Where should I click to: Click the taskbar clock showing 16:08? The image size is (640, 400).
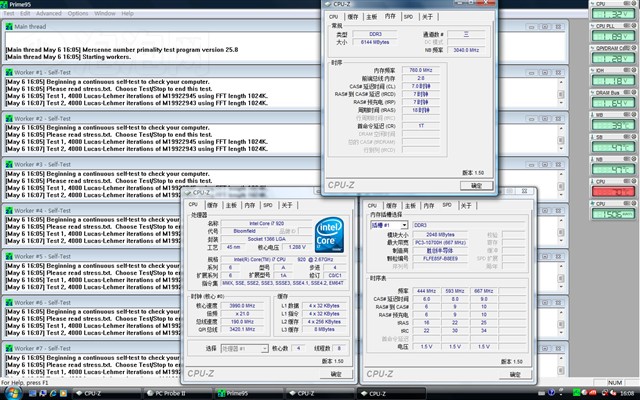[627, 393]
